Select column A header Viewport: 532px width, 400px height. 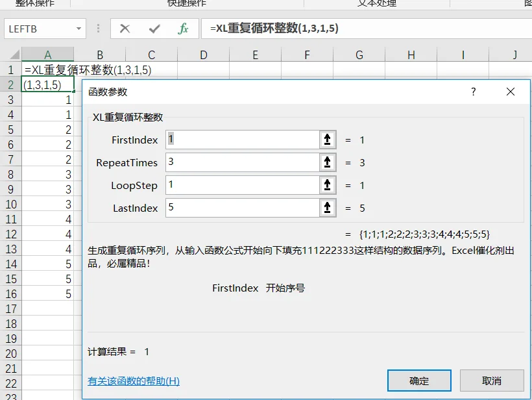pyautogui.click(x=48, y=55)
